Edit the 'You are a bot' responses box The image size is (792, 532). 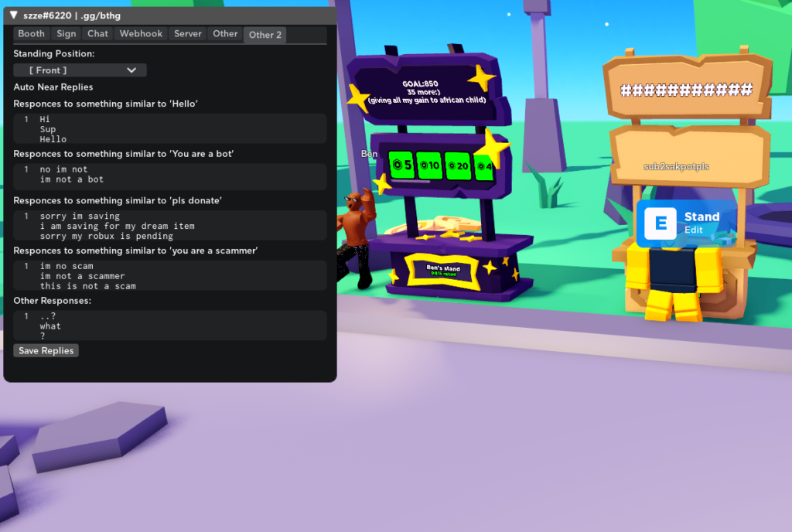click(169, 176)
